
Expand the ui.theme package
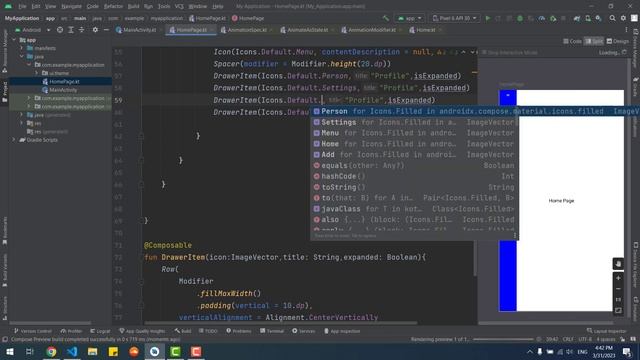click(37, 73)
